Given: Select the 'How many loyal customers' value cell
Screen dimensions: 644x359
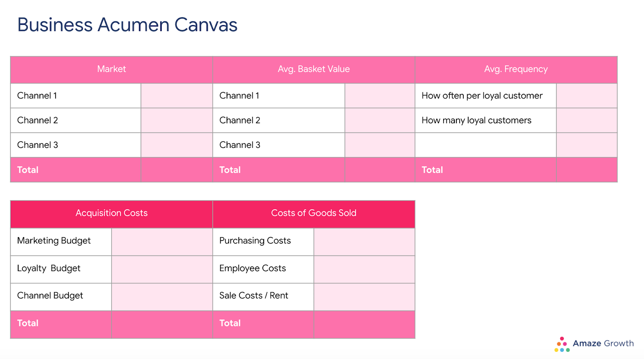Looking at the screenshot, I should 587,120.
